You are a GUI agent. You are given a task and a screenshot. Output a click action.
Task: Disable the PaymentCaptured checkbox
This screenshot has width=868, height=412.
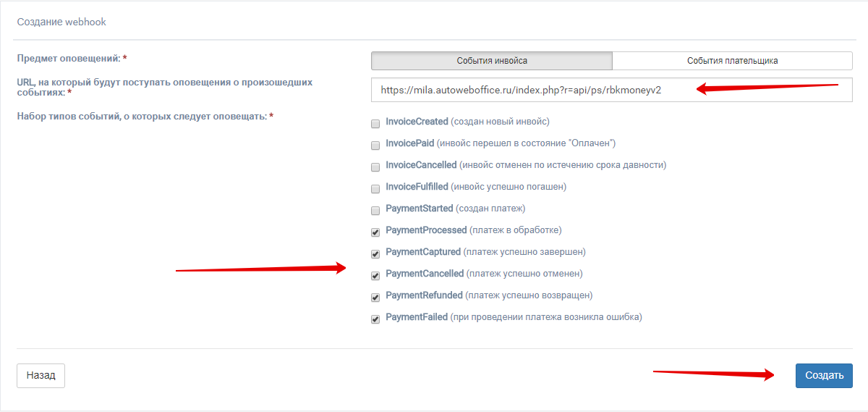(x=375, y=254)
